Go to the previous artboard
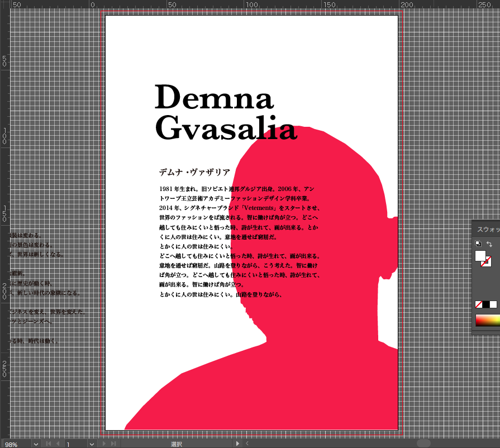Image resolution: width=500 pixels, height=448 pixels. (x=58, y=444)
